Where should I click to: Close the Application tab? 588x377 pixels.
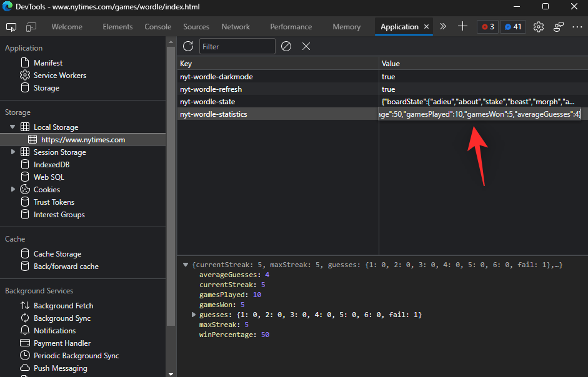click(427, 27)
